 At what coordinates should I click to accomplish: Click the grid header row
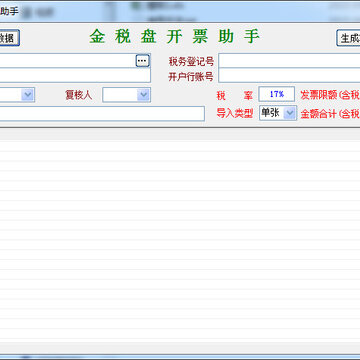pos(180,135)
